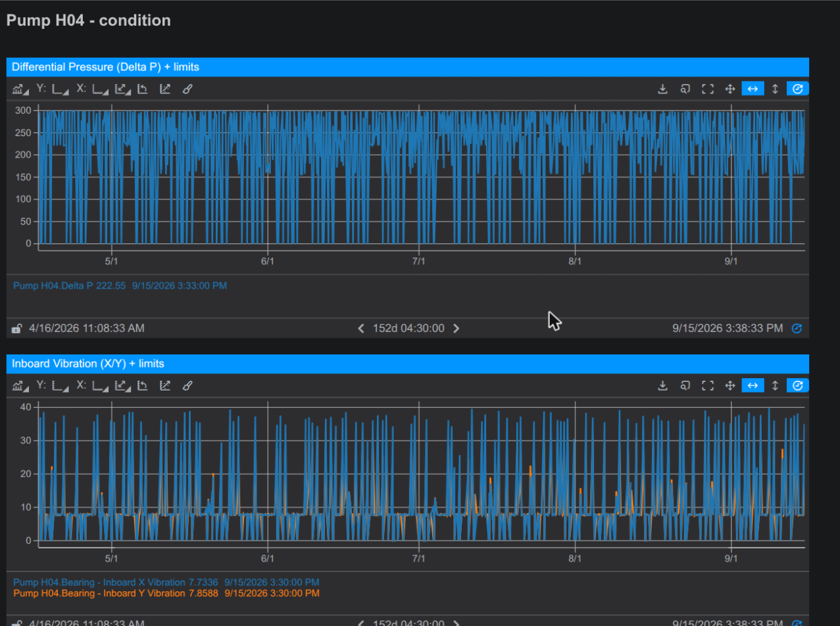Click Delta P start time 4/16/2026 11:08:33 AM
The width and height of the screenshot is (840, 626).
[87, 328]
